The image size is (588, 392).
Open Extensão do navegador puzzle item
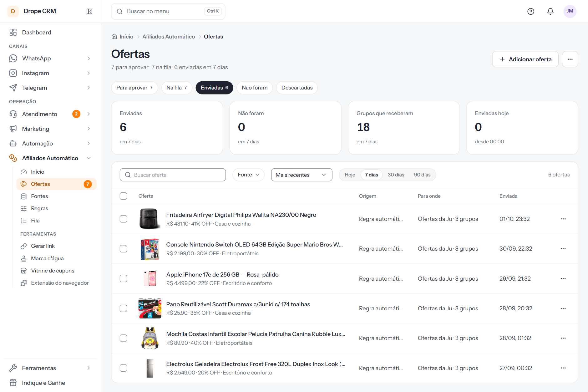[60, 283]
